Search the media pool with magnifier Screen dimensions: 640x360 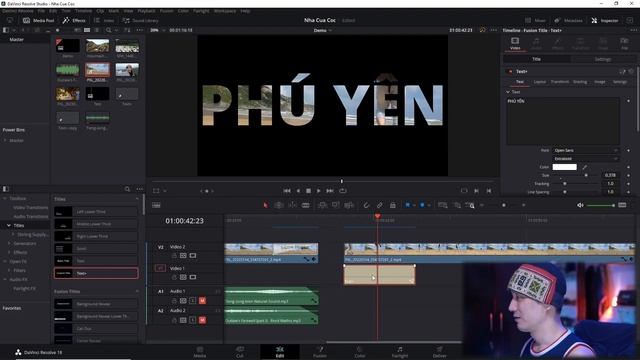pos(109,30)
